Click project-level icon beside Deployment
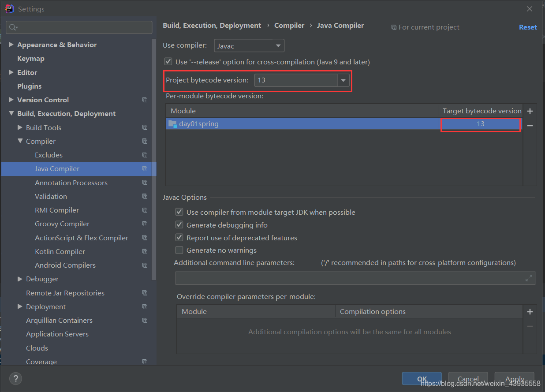 pyautogui.click(x=145, y=307)
